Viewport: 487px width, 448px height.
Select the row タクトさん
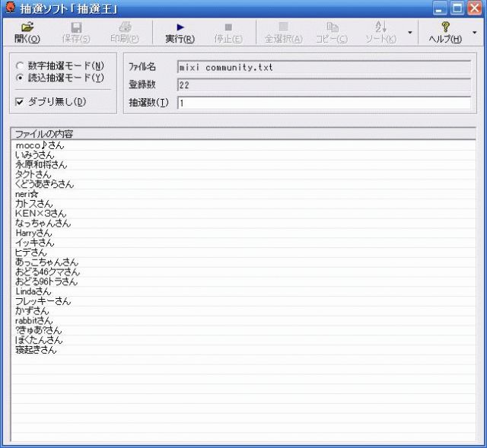(243, 174)
